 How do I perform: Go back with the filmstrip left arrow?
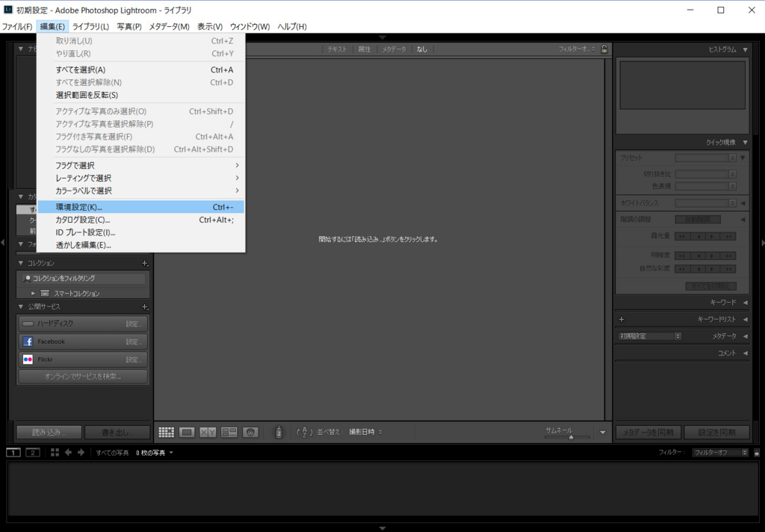68,453
